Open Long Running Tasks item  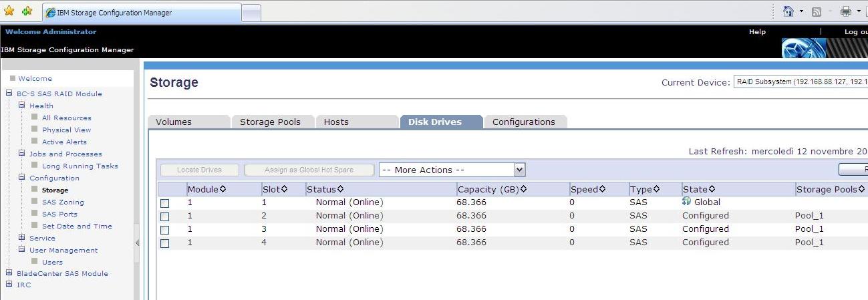coord(80,166)
